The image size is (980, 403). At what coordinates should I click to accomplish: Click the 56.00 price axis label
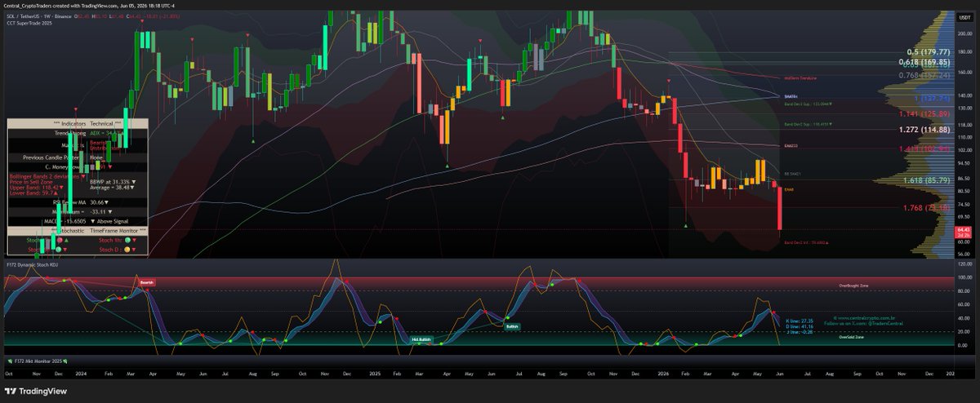coord(964,254)
